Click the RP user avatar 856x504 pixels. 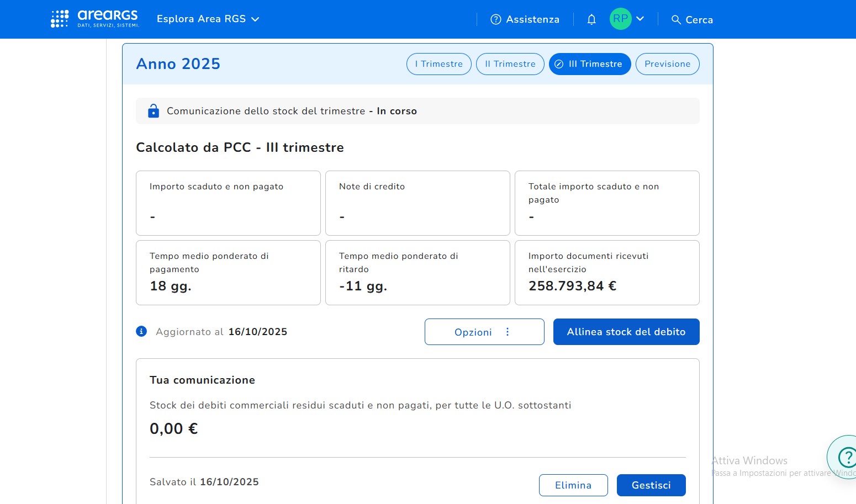(620, 19)
